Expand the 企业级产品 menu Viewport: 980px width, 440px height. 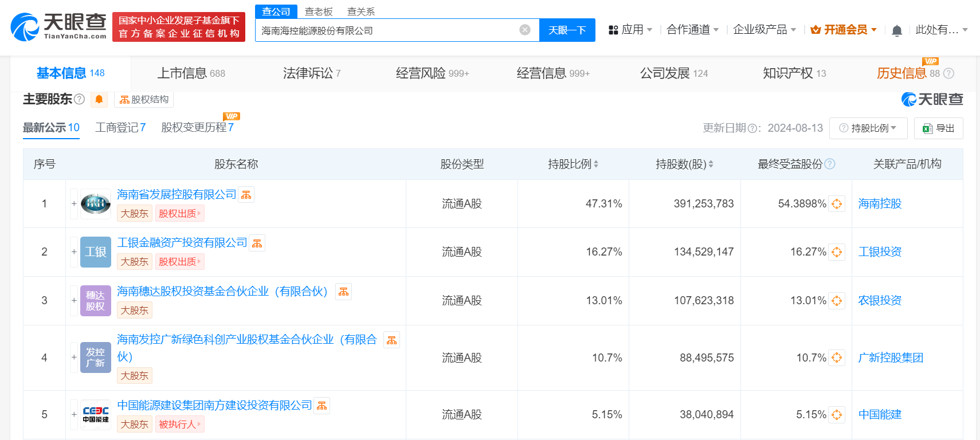pos(765,30)
